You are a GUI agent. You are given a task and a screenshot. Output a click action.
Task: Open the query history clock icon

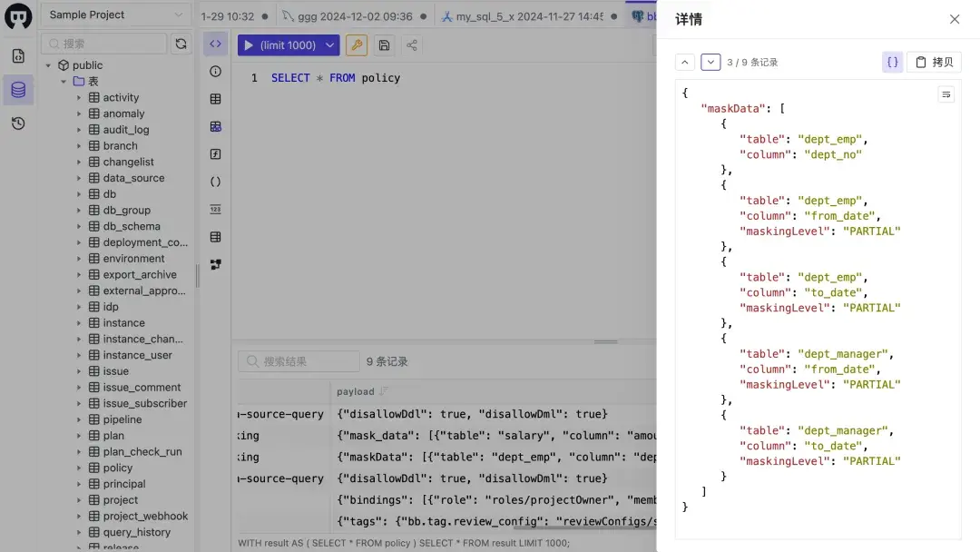pyautogui.click(x=18, y=123)
